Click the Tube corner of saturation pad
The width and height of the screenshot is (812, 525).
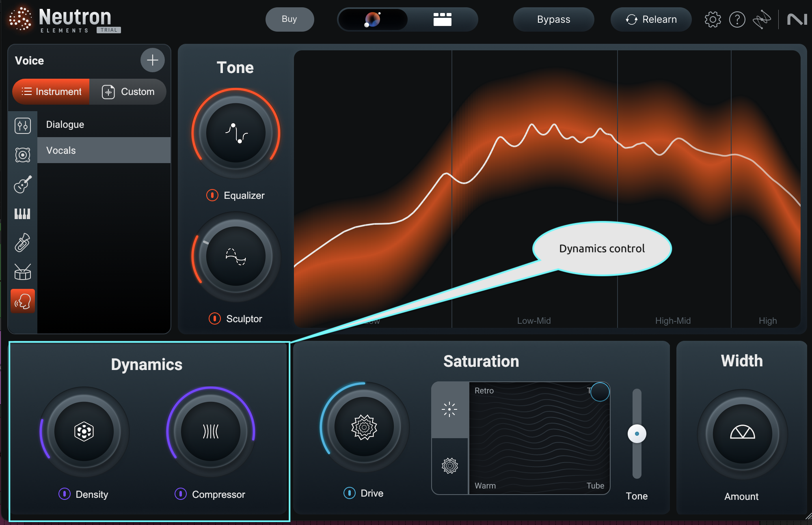(x=595, y=486)
